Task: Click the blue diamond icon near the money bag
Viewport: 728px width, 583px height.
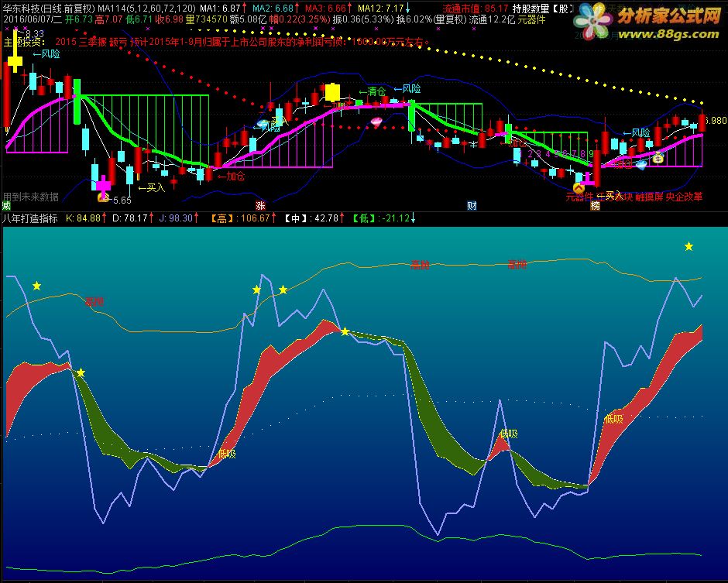Action: click(641, 164)
